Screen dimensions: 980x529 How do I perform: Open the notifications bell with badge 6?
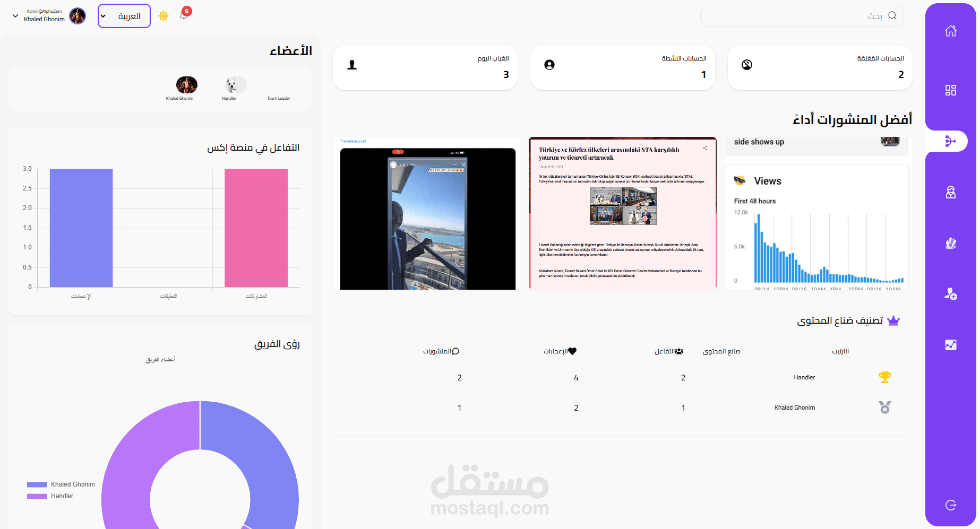pos(184,14)
